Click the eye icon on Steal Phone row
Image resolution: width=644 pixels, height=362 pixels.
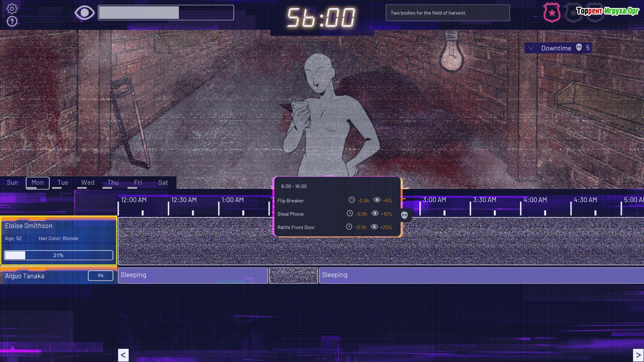pos(375,214)
